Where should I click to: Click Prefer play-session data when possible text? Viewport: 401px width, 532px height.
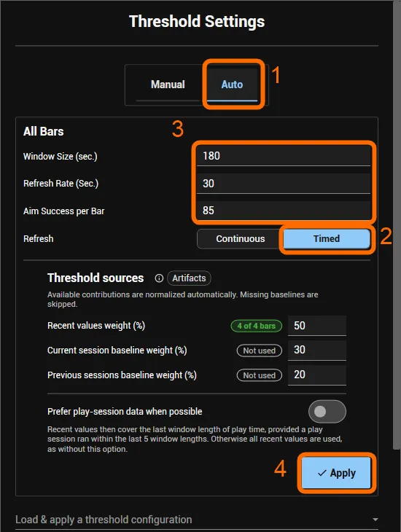tap(125, 412)
